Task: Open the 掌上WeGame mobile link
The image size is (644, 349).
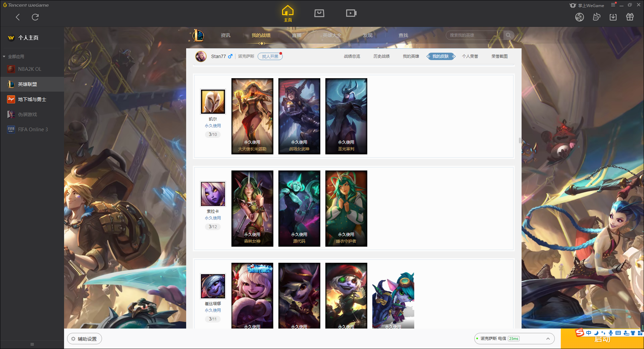Action: click(587, 5)
